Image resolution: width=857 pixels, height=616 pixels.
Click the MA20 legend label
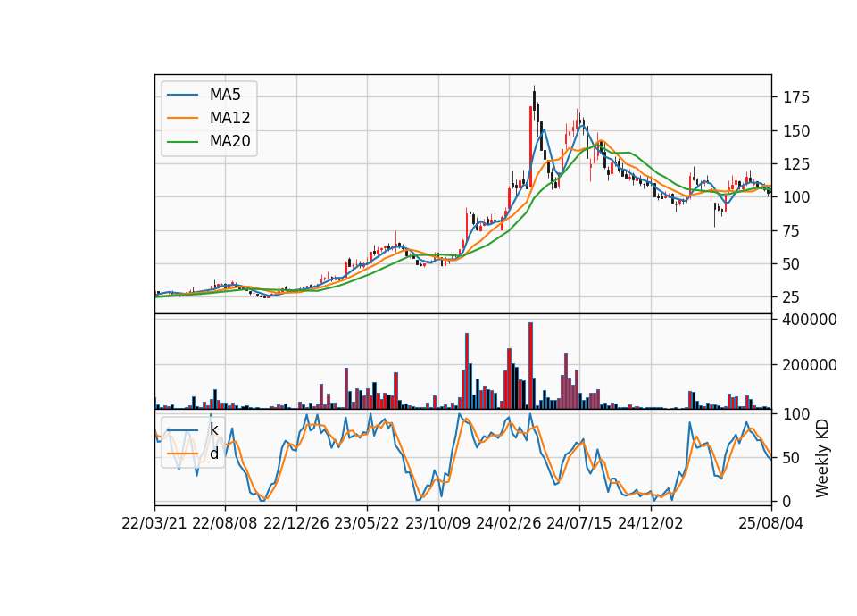229,141
